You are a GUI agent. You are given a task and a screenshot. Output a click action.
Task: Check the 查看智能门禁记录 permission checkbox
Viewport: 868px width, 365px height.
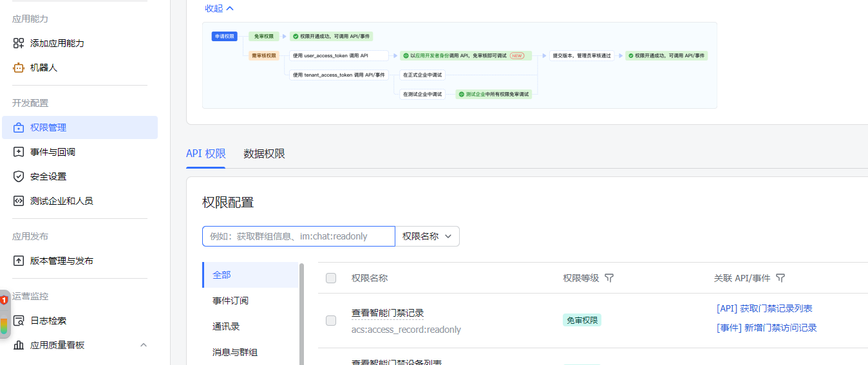(331, 321)
